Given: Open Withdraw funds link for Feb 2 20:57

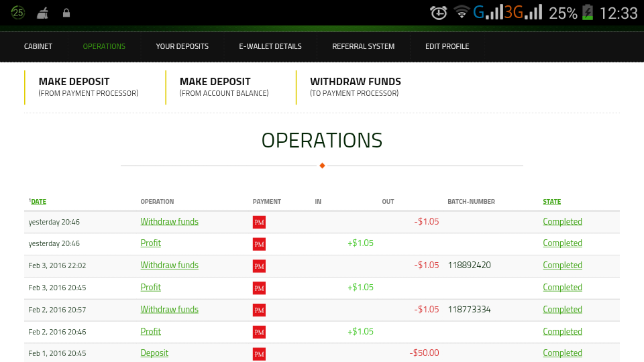Looking at the screenshot, I should (x=169, y=310).
